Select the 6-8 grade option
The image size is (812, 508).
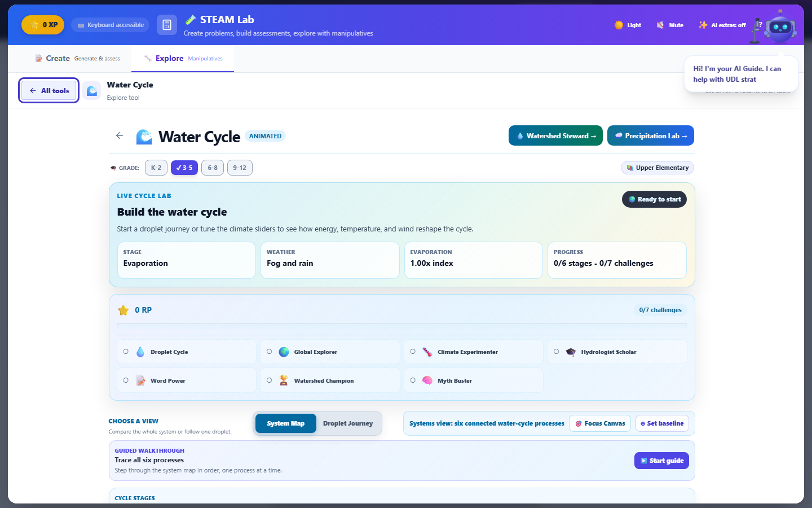[213, 168]
